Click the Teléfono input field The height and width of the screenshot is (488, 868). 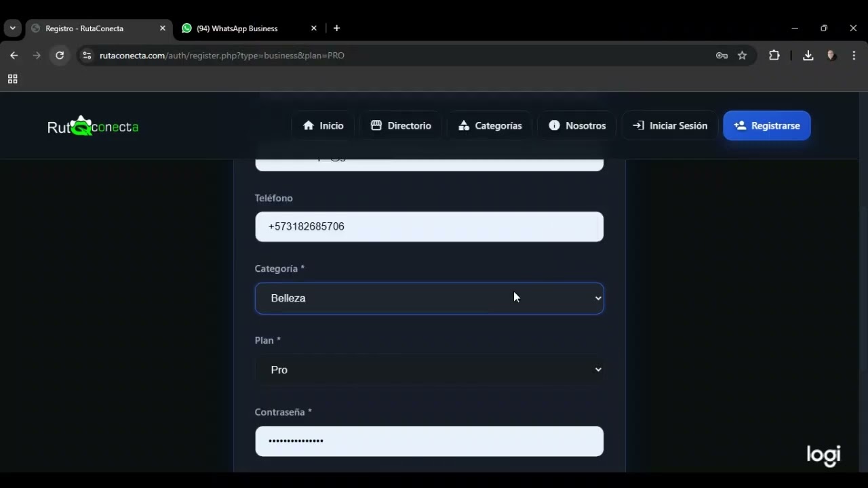429,226
